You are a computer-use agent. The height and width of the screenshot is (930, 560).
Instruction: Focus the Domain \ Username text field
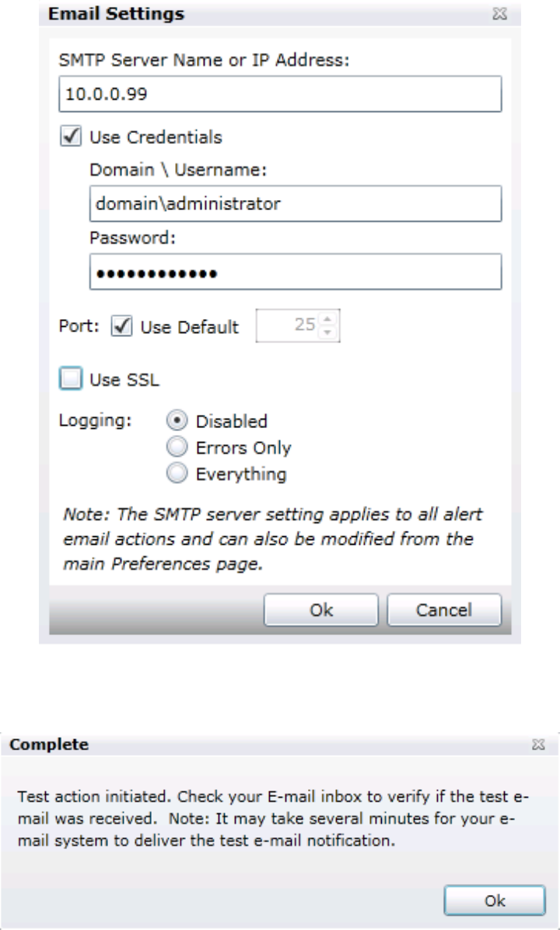click(296, 205)
